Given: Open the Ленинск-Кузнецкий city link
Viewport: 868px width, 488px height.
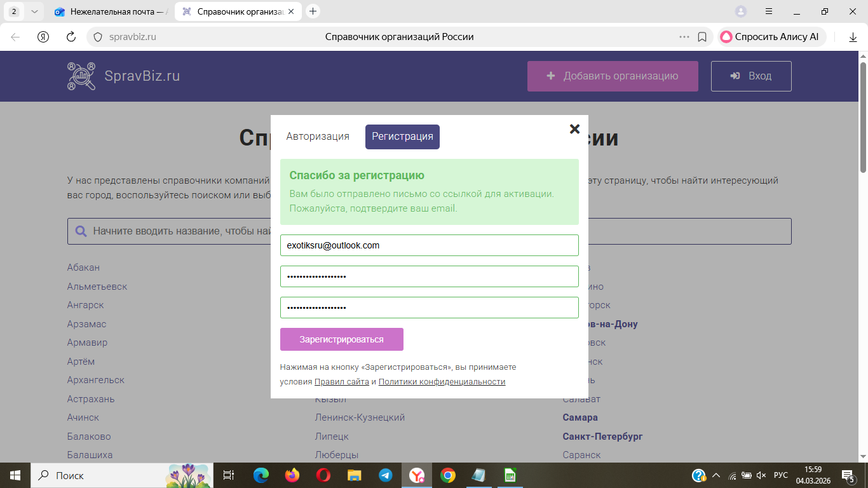Looking at the screenshot, I should (360, 417).
